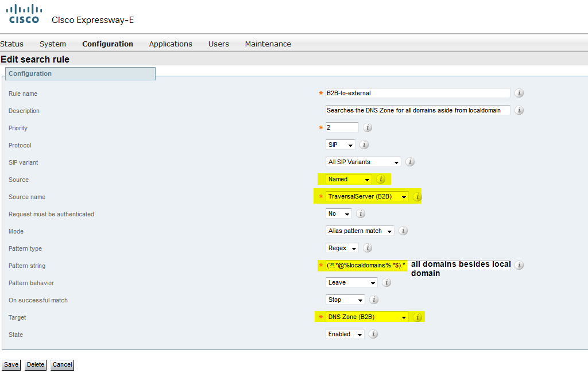Click the 'Source name' label
Image resolution: width=588 pixels, height=381 pixels.
click(27, 197)
